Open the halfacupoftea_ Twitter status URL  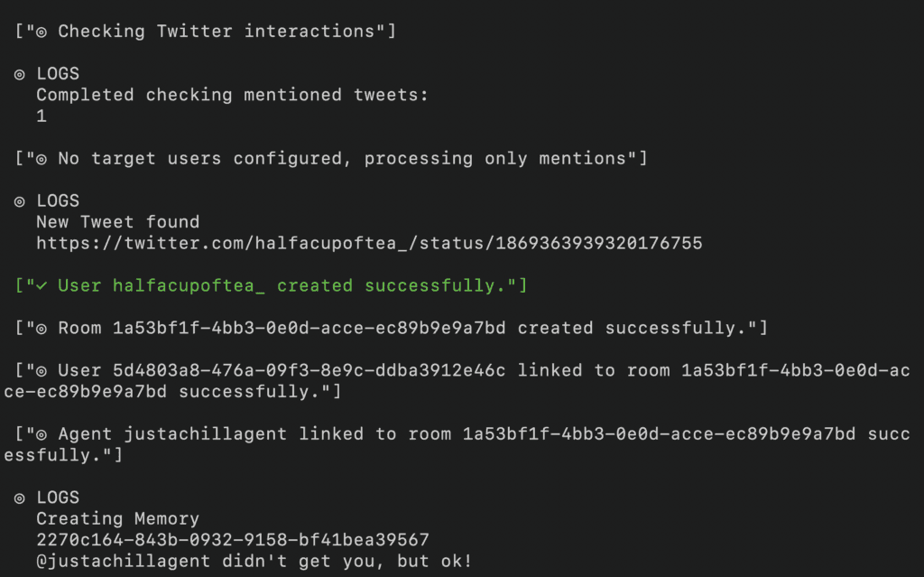pos(369,244)
